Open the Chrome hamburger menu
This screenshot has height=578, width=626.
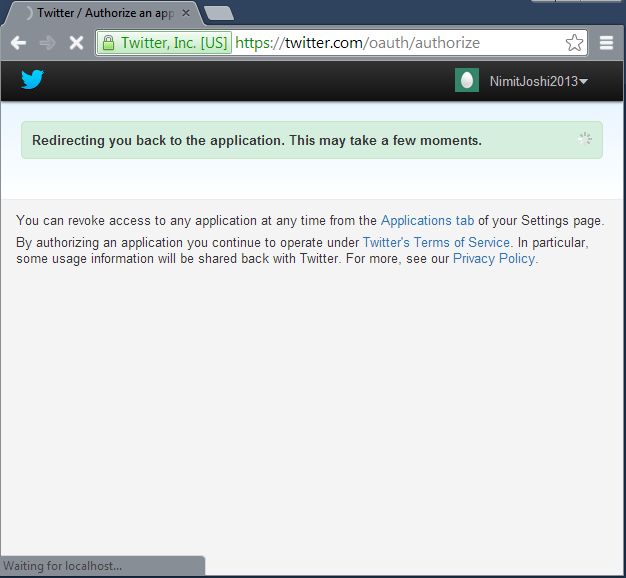coord(606,43)
